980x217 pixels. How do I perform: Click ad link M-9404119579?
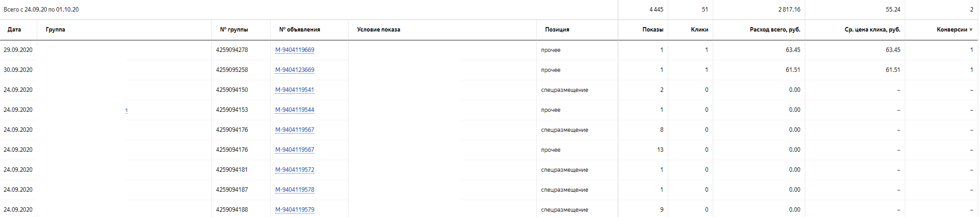(x=294, y=209)
